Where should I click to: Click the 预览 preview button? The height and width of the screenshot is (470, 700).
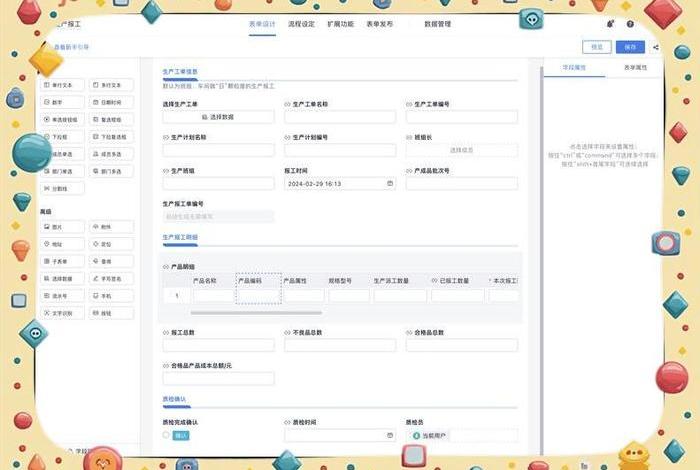point(597,47)
